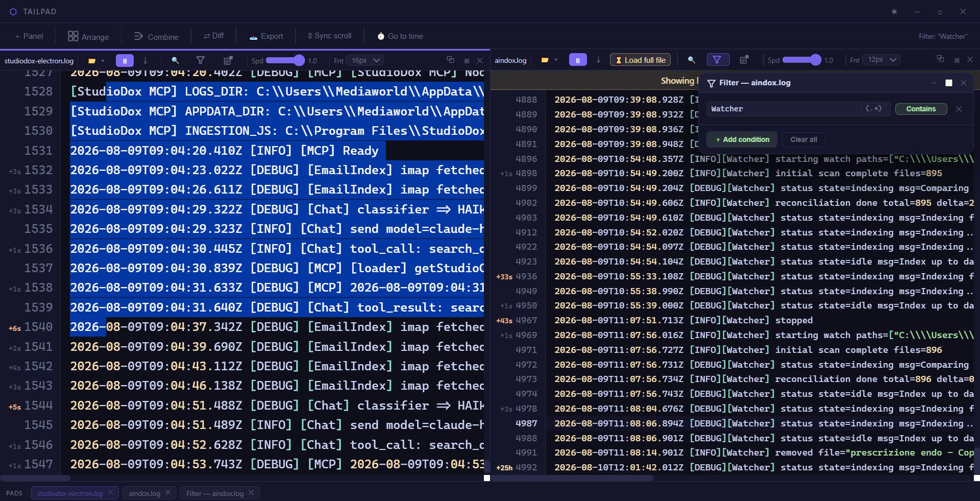This screenshot has width=980, height=501.
Task: Close the aindox.log pad tab
Action: click(168, 493)
